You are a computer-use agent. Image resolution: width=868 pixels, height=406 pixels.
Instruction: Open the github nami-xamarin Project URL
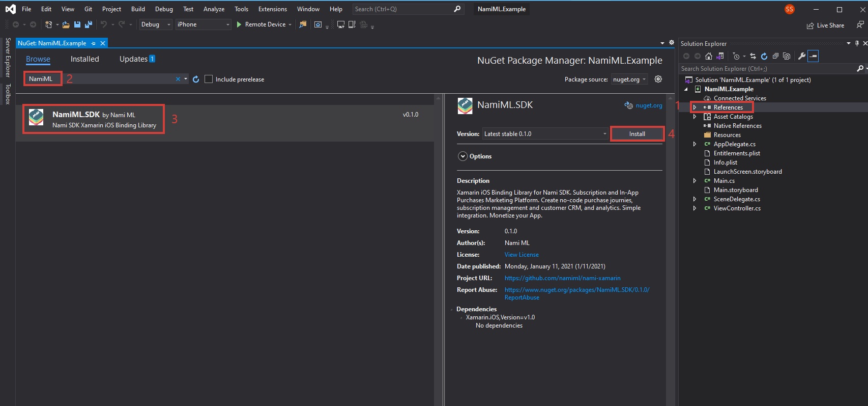tap(563, 278)
